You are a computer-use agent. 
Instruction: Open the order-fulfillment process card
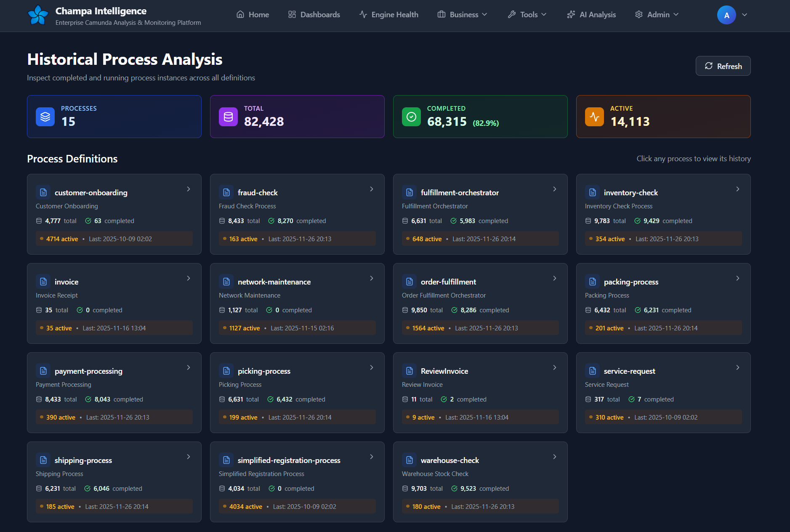[x=480, y=303]
